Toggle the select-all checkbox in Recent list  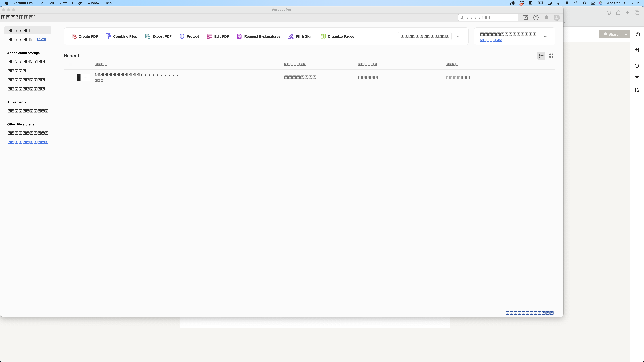[70, 64]
